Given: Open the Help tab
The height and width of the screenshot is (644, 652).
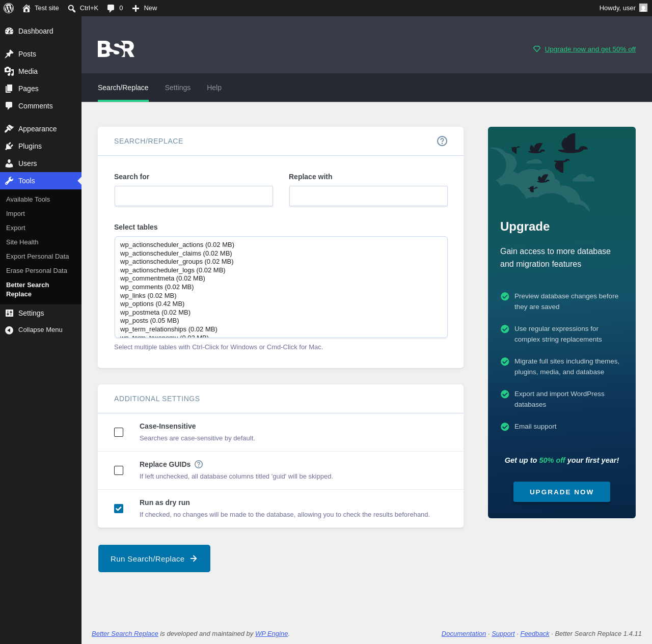Looking at the screenshot, I should [x=214, y=88].
